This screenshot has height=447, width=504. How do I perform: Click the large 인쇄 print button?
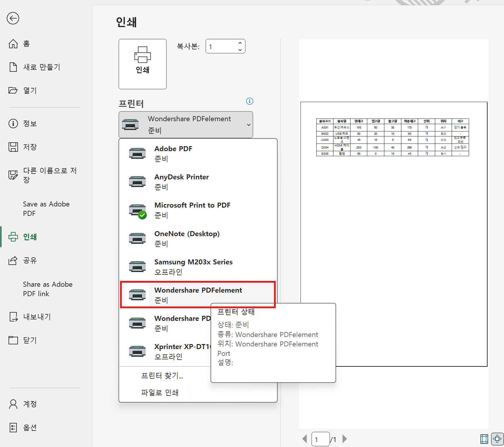tap(143, 64)
